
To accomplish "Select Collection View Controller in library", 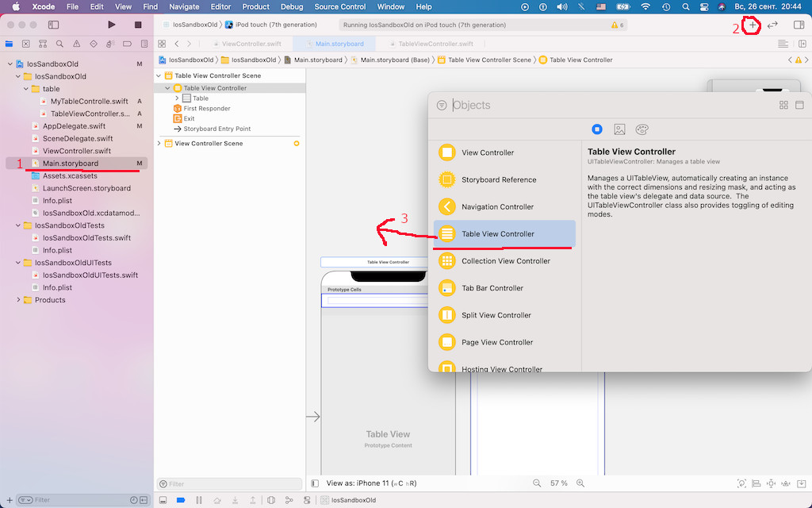I will coord(504,260).
